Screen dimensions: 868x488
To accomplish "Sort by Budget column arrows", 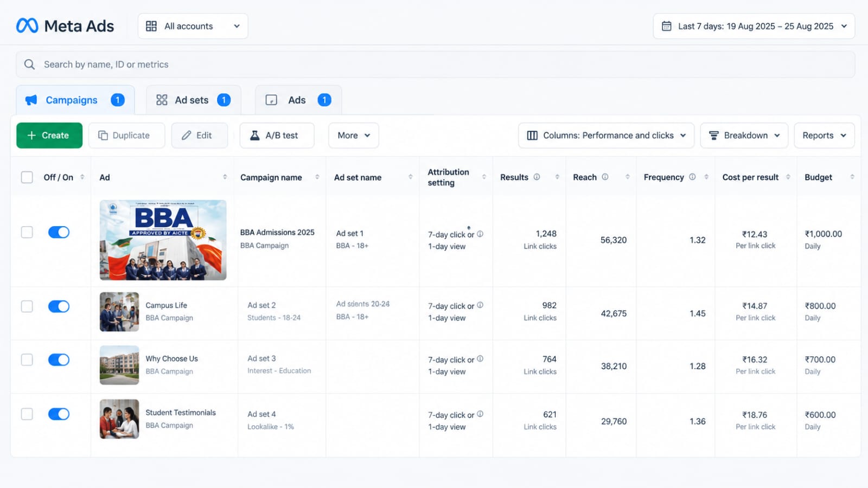I will 852,177.
